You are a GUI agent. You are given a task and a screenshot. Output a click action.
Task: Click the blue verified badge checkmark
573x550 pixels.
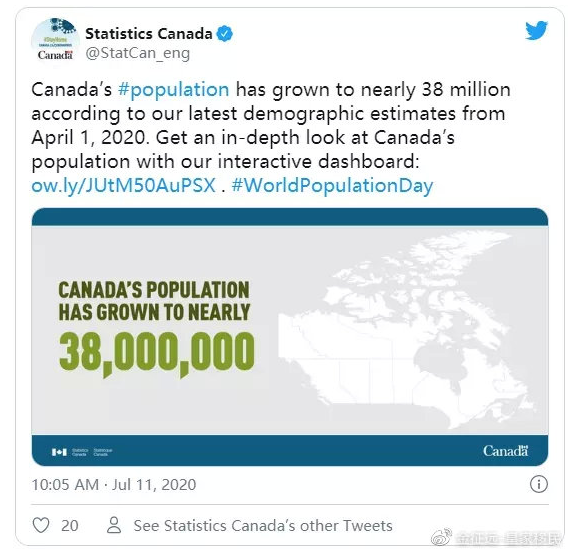224,34
